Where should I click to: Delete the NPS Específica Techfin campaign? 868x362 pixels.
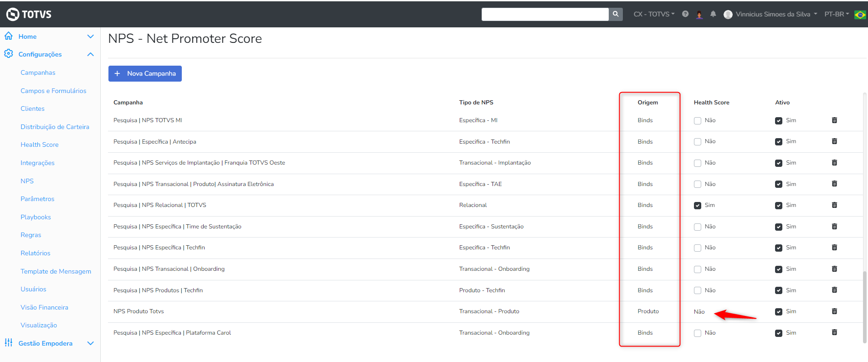click(834, 248)
